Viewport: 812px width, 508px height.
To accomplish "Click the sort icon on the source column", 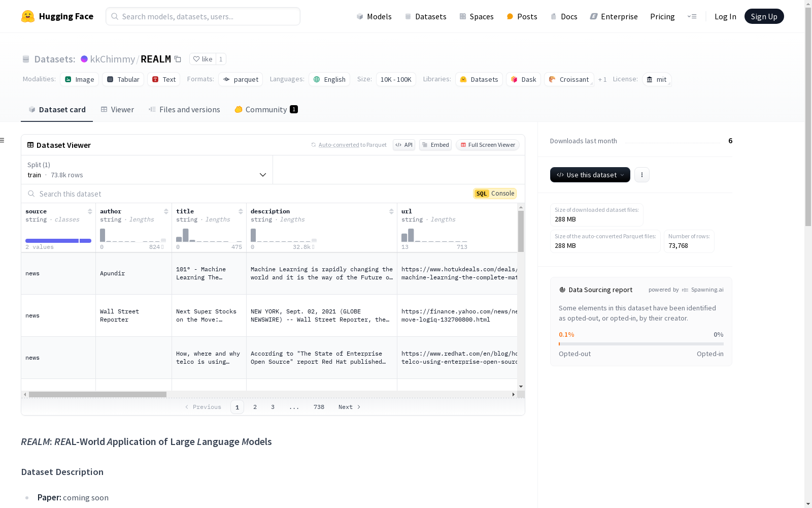I will pyautogui.click(x=90, y=211).
